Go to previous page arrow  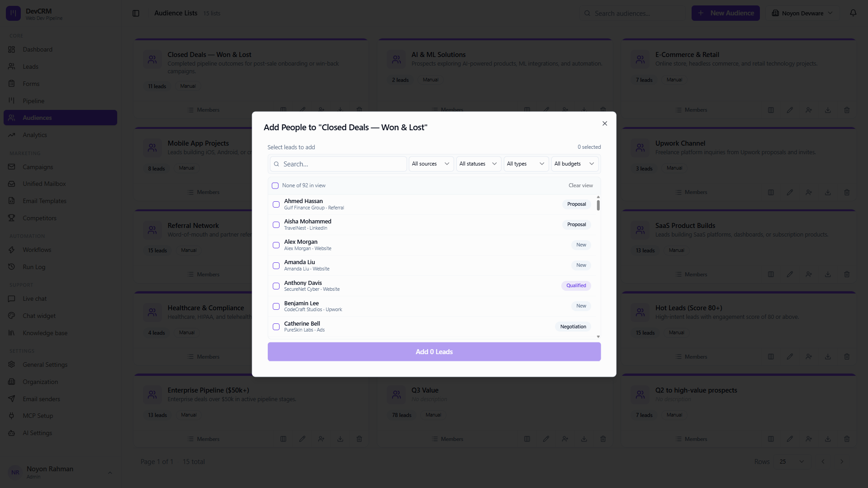click(x=823, y=462)
